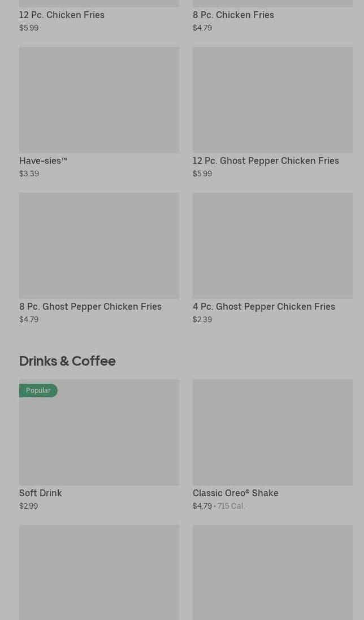Click the Classic Oreo Shake image
The height and width of the screenshot is (620, 364).
272,432
